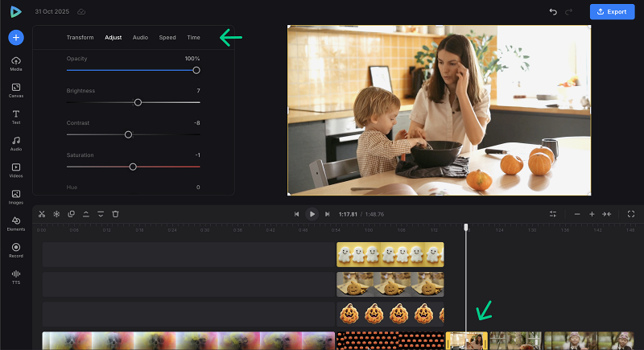This screenshot has width=644, height=350.
Task: Select the Text tool in sidebar
Action: pos(16,116)
